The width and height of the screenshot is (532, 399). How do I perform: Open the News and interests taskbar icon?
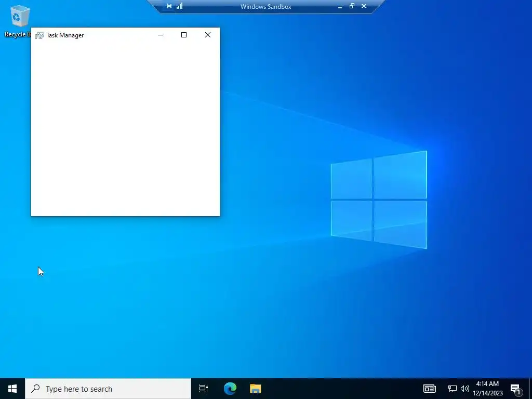429,389
